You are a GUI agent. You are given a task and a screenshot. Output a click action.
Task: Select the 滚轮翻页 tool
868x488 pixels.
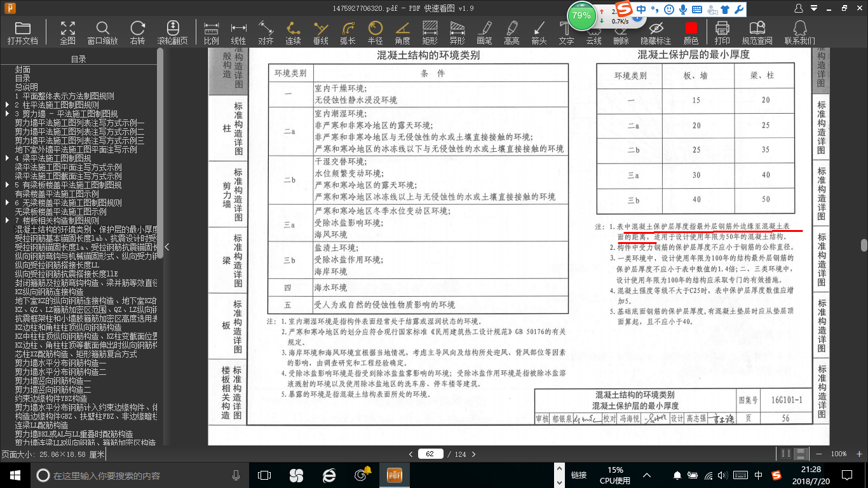click(172, 32)
